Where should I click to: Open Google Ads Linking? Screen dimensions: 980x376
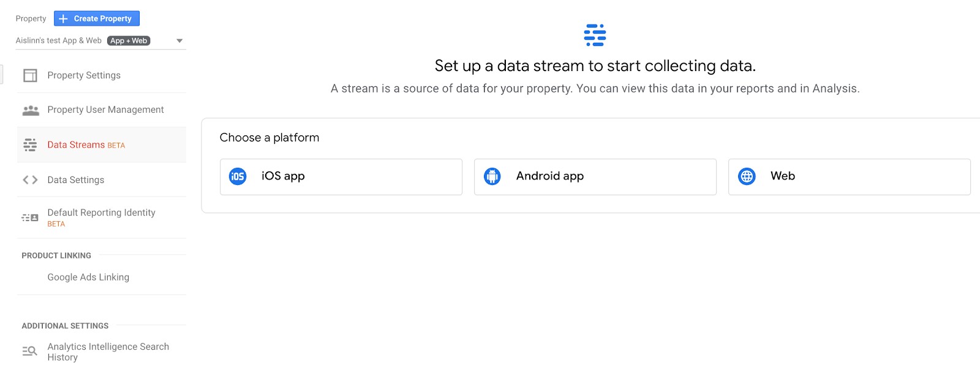coord(88,277)
